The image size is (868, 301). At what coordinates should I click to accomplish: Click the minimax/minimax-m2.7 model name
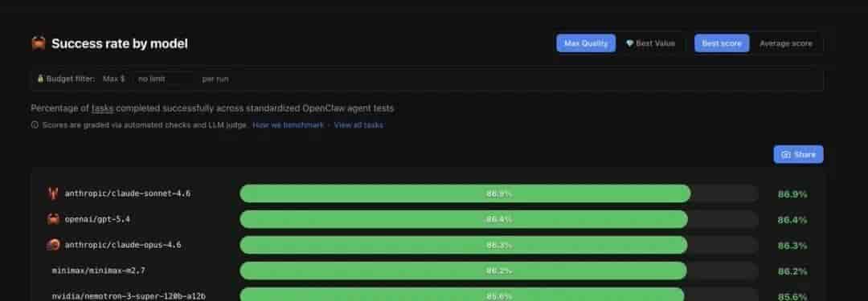[99, 270]
